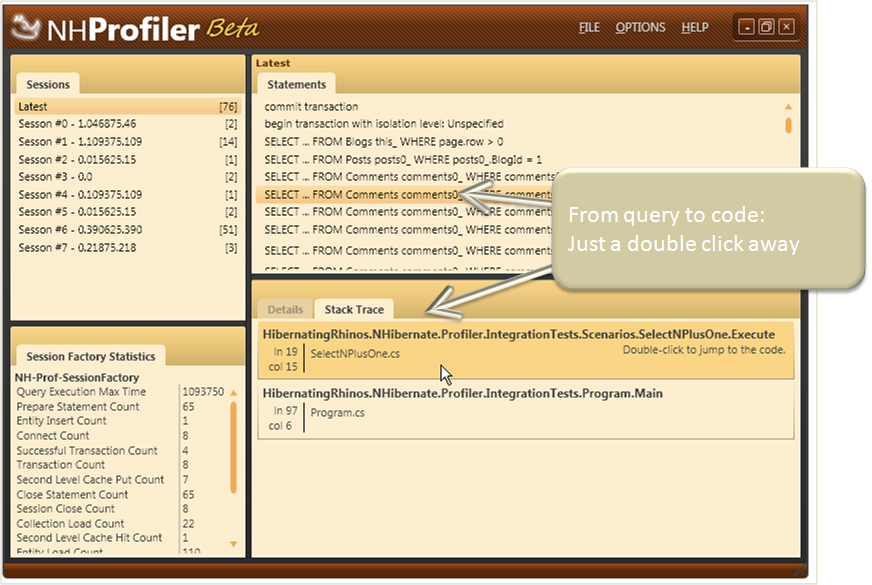Click the 'Query Execution Max Time' statistic

[81, 392]
